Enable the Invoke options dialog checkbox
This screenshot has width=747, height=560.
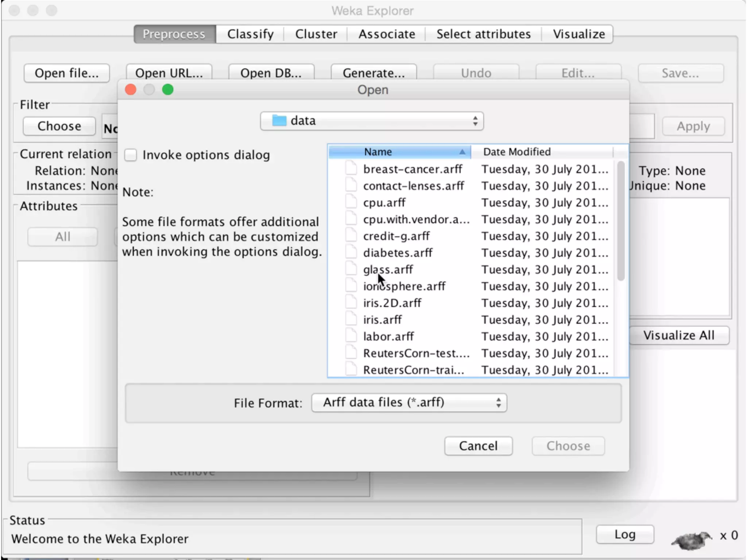[131, 155]
